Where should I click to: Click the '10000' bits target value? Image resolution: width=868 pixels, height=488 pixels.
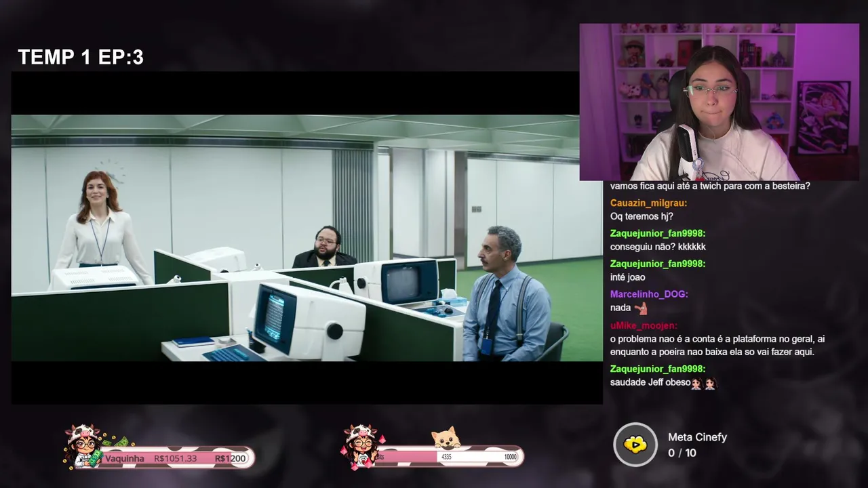point(510,457)
